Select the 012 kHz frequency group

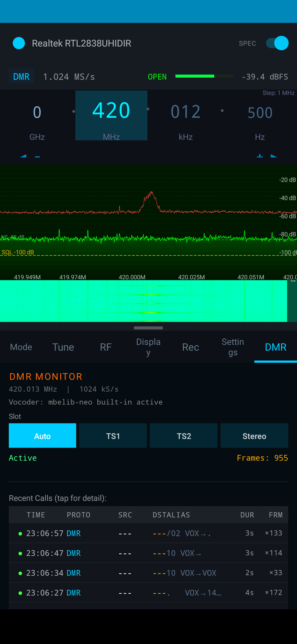(x=186, y=116)
